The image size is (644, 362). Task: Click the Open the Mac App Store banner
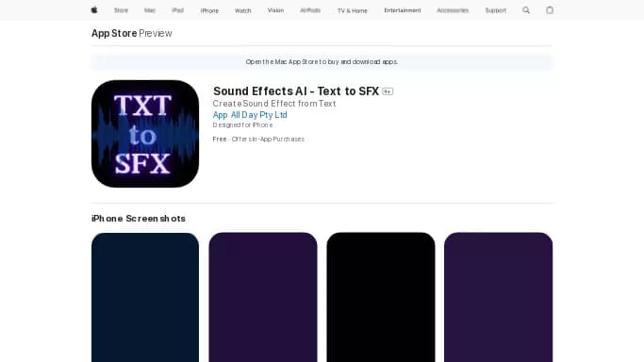tap(322, 62)
